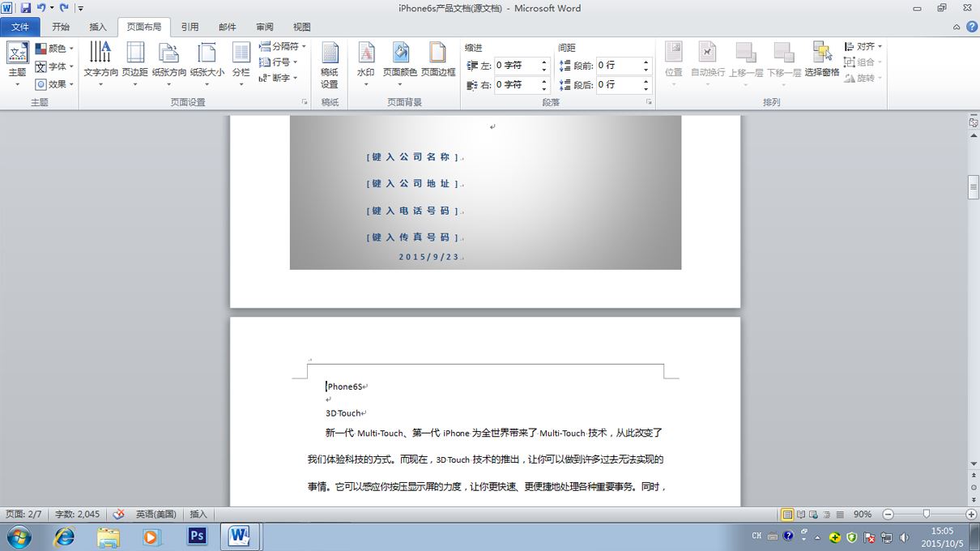Viewport: 980px width, 551px height.
Task: Click [键入公司名称] company name placeholder
Action: pyautogui.click(x=413, y=157)
